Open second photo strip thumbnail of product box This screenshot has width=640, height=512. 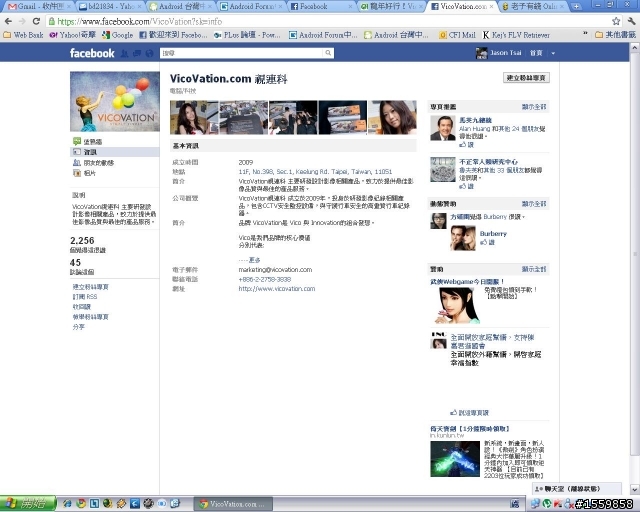[x=244, y=118]
